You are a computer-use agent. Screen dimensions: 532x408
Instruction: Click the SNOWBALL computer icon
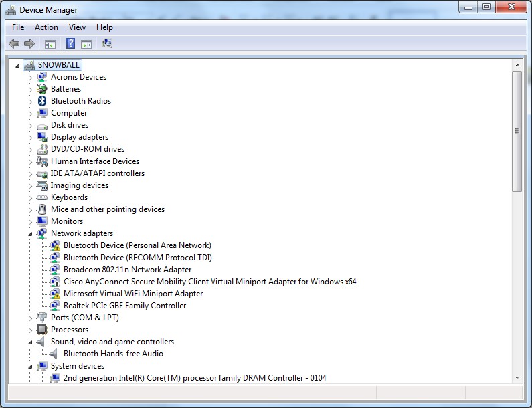click(29, 65)
